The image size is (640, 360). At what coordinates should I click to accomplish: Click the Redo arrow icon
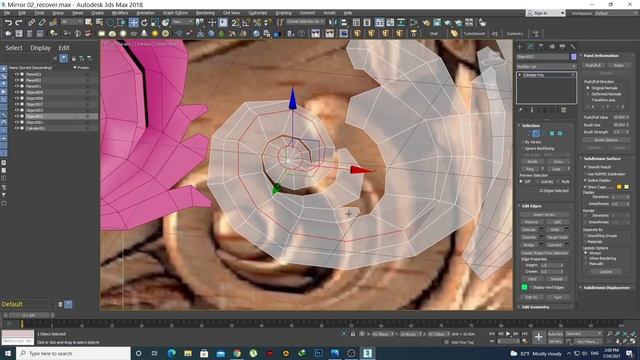point(18,22)
